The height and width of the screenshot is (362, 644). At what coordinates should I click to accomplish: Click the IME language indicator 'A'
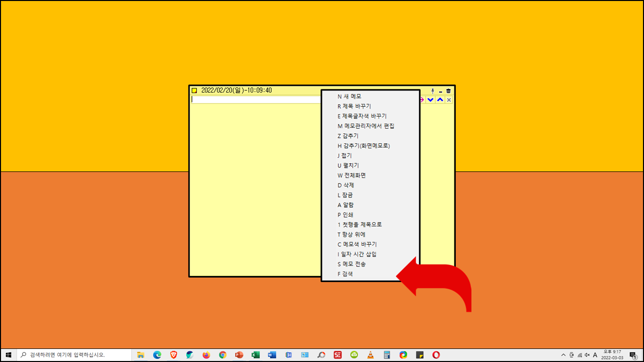595,355
